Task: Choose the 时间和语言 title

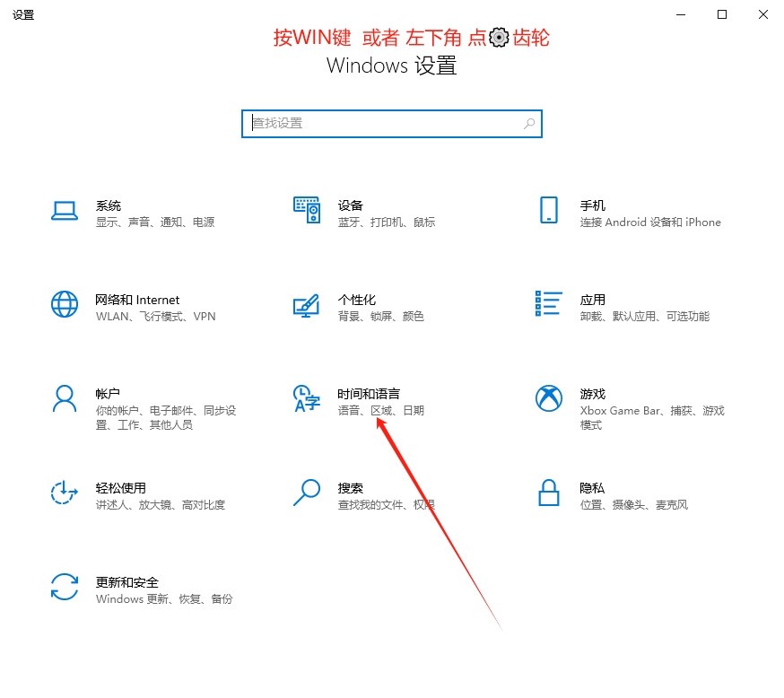Action: tap(369, 394)
